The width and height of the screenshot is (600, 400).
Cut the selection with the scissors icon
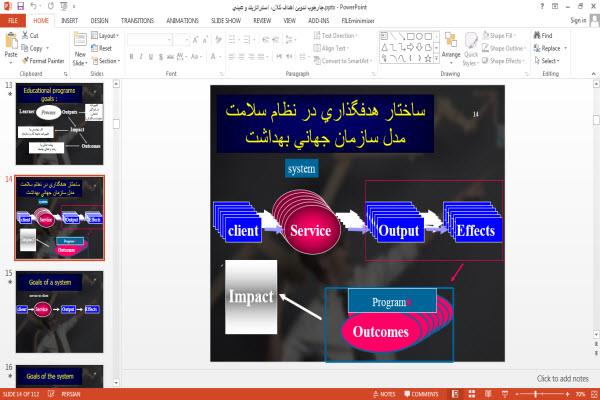click(x=30, y=35)
